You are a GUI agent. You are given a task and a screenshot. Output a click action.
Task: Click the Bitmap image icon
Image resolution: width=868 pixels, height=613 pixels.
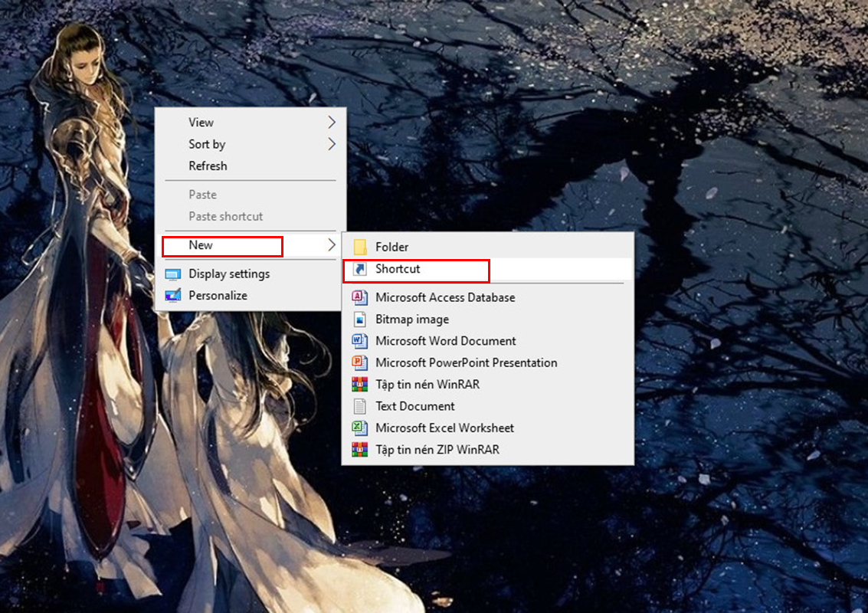[359, 320]
